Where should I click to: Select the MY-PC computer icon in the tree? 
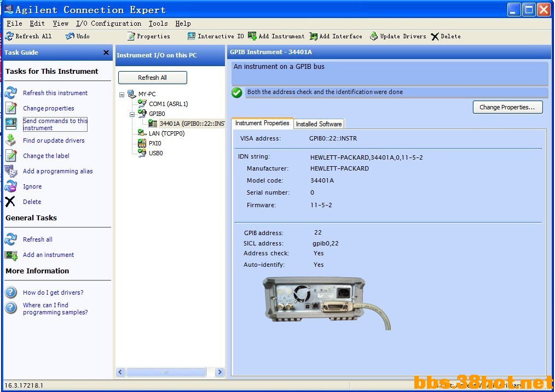click(x=132, y=93)
